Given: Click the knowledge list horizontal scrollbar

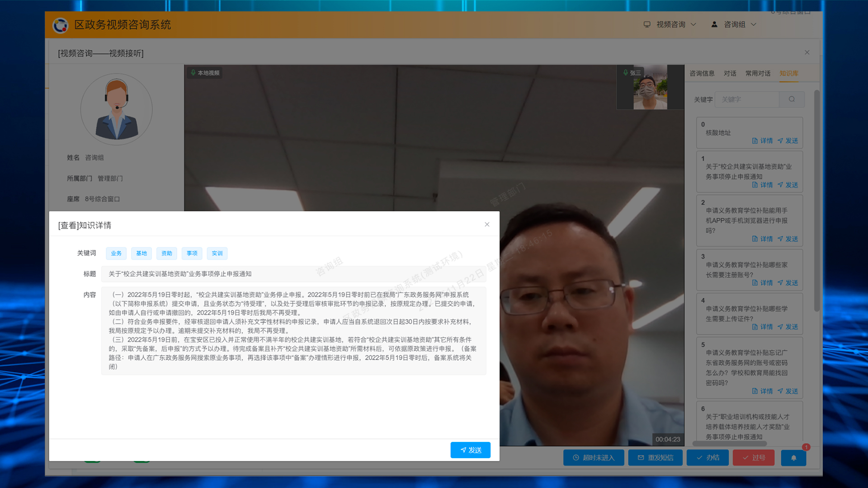Looking at the screenshot, I should pos(730,444).
